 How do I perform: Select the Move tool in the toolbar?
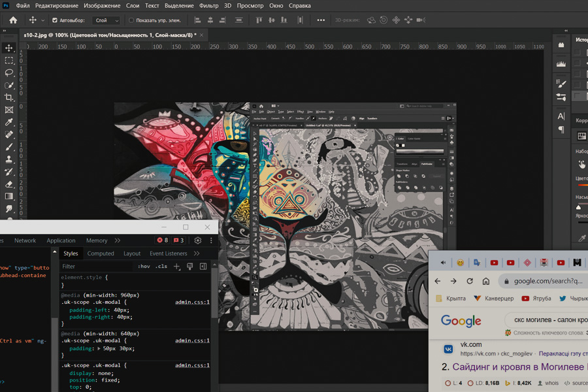pos(9,48)
